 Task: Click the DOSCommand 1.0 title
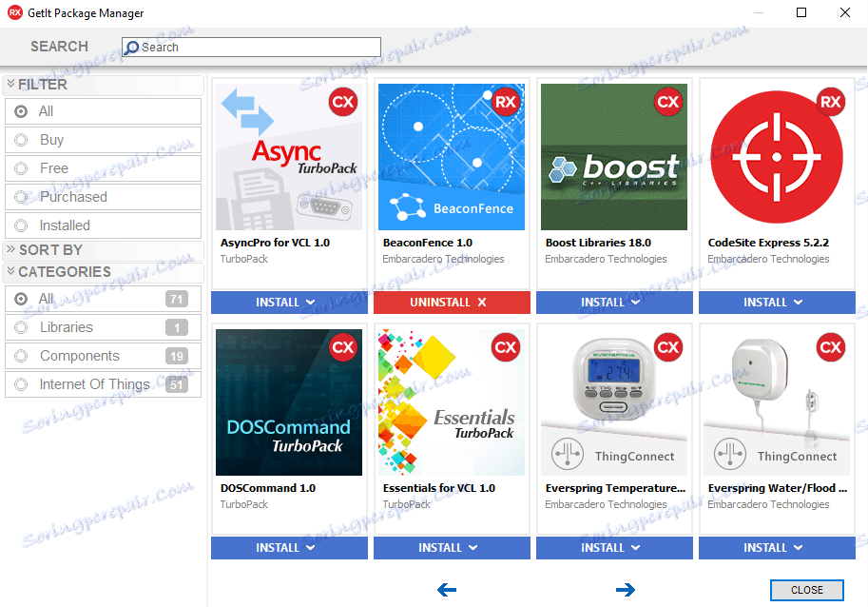coord(268,488)
